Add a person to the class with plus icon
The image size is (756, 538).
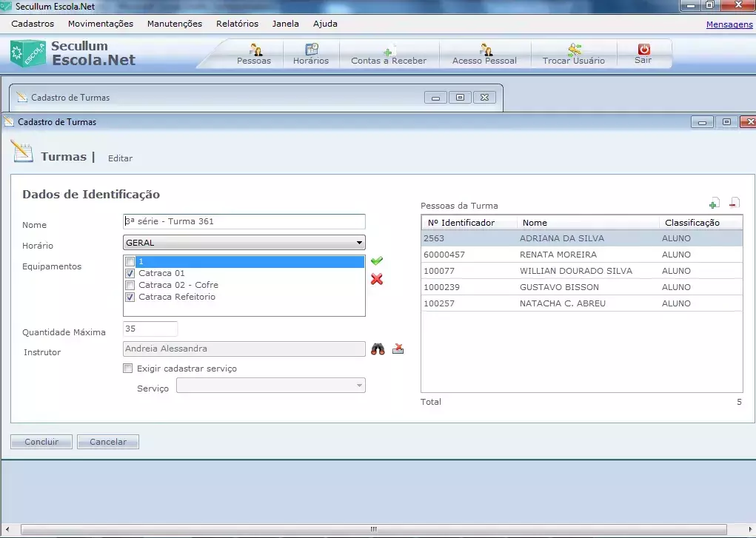pyautogui.click(x=714, y=203)
